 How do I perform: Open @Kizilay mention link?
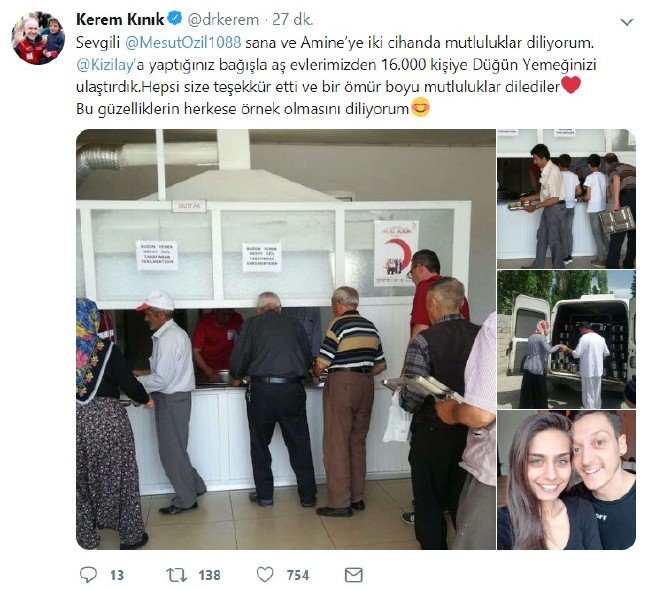tap(106, 65)
